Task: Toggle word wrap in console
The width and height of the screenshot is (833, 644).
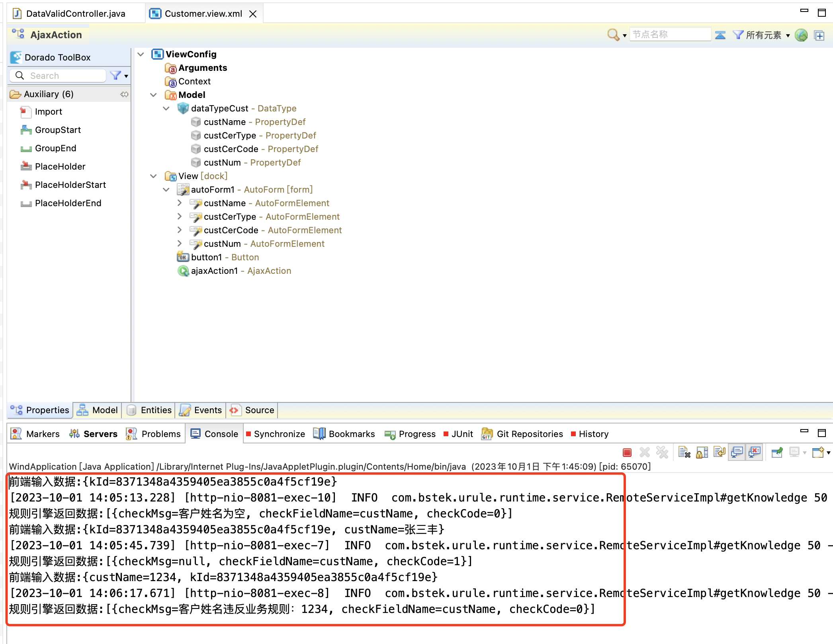Action: coord(720,452)
